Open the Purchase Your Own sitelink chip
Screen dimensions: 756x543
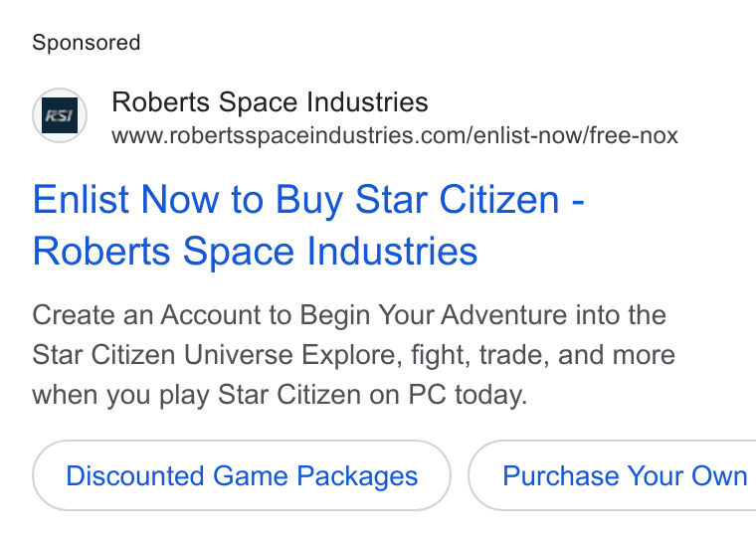click(613, 475)
